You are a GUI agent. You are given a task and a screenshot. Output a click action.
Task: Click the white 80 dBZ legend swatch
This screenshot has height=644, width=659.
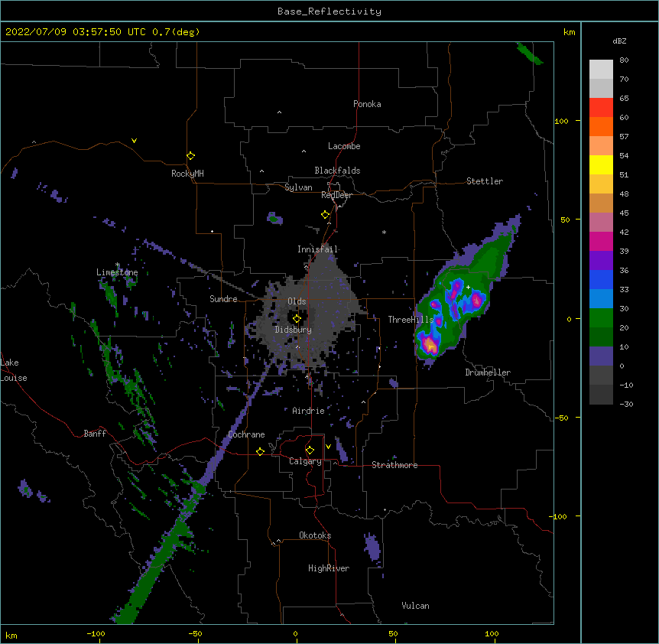(601, 70)
